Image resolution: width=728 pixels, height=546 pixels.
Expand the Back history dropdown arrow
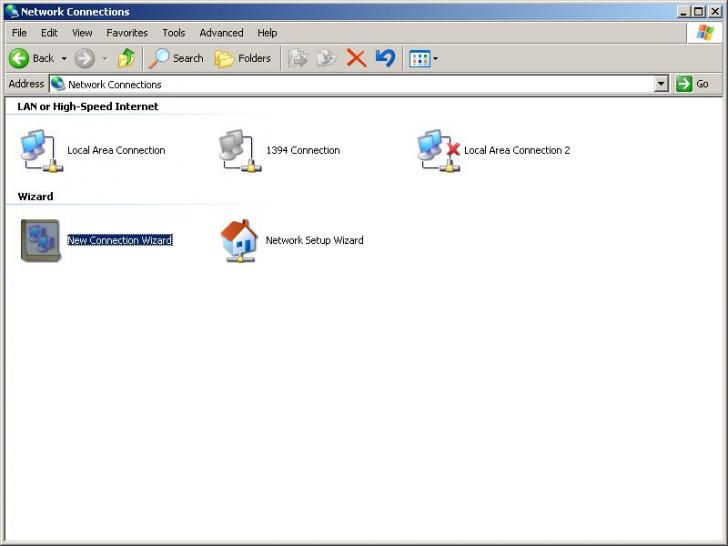coord(64,58)
